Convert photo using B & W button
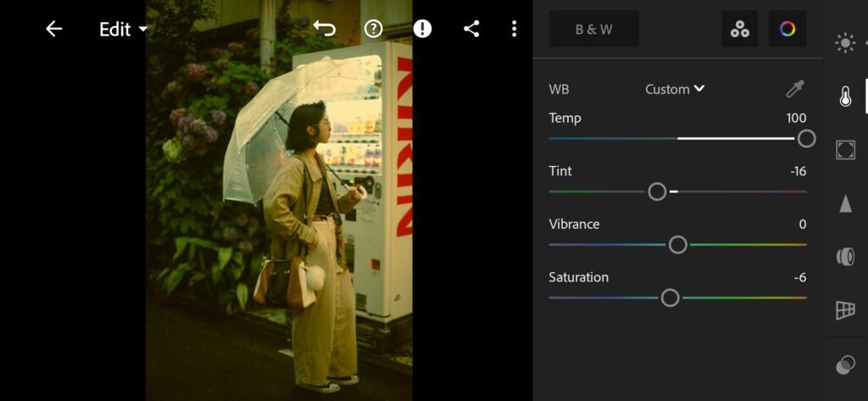The width and height of the screenshot is (868, 401). [x=594, y=29]
